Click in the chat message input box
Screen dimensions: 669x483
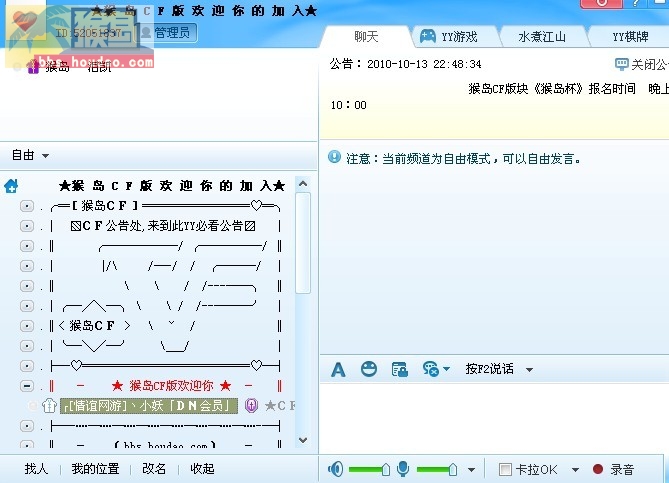coord(494,418)
